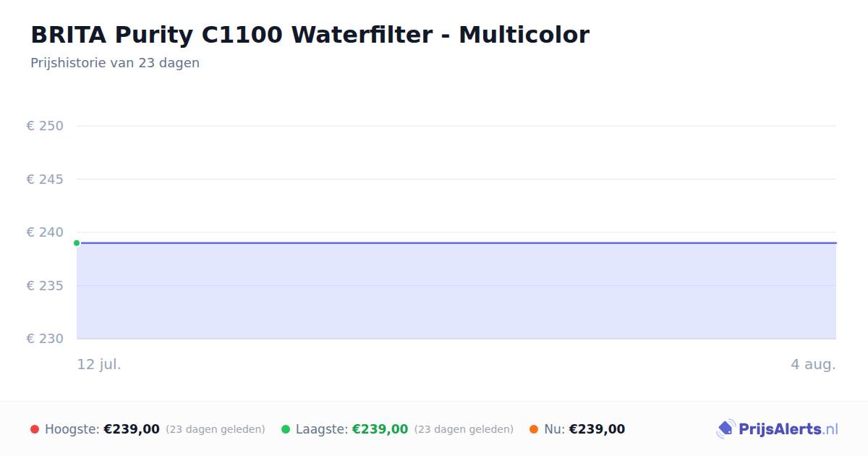Click the 12 jul. date label

tap(99, 364)
